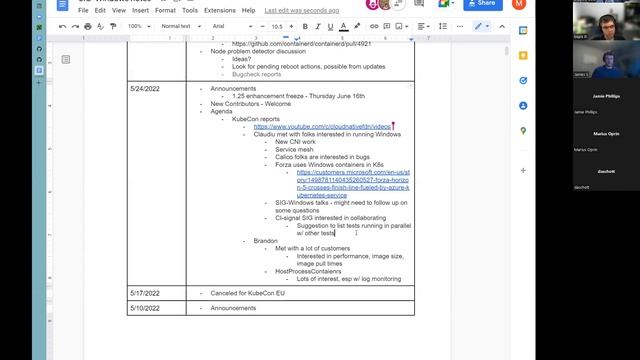Image resolution: width=640 pixels, height=360 pixels.
Task: Open the Contacts side panel
Action: click(x=523, y=106)
